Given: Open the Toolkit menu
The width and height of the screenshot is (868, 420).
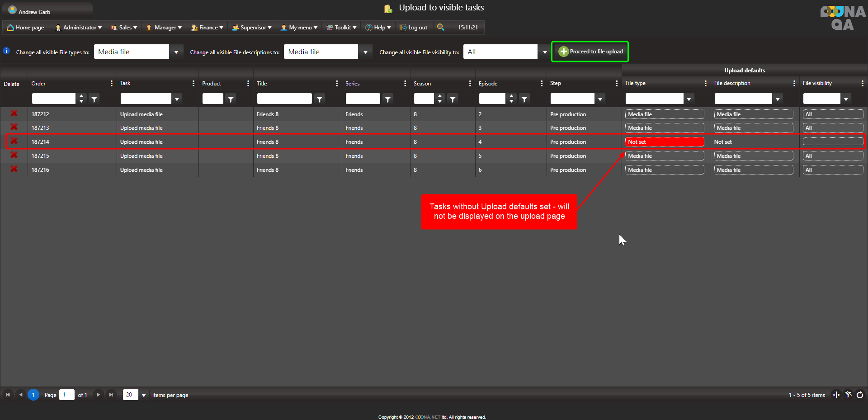Looking at the screenshot, I should [x=342, y=28].
